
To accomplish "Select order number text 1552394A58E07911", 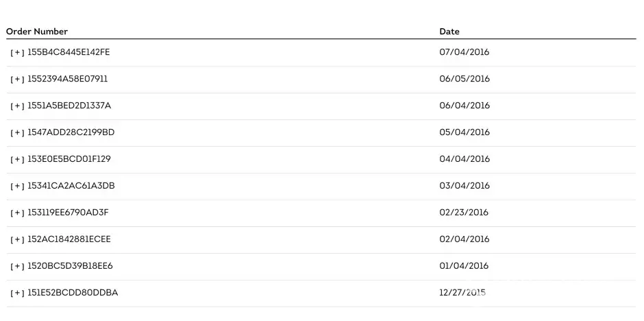I will [x=67, y=79].
